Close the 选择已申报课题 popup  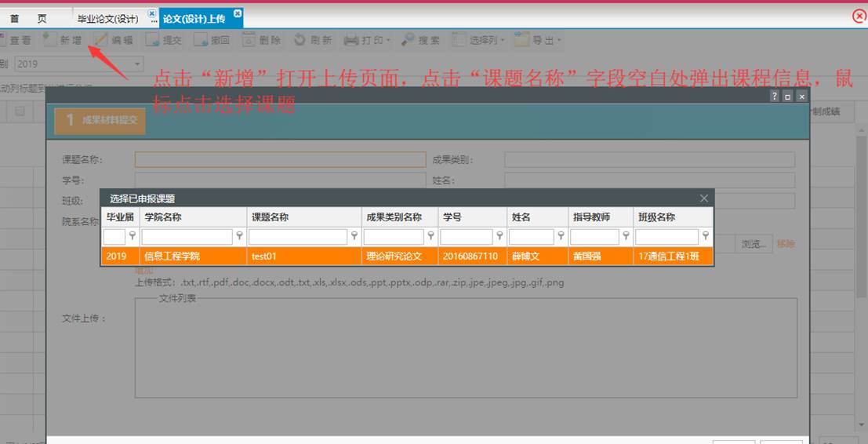tap(703, 198)
